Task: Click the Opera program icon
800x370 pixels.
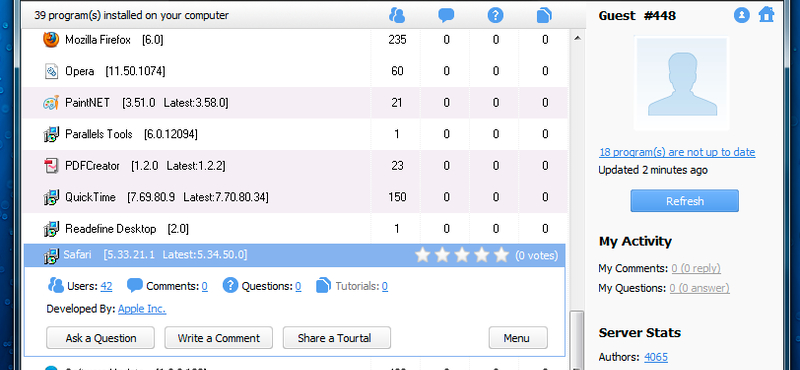Action: tap(51, 71)
